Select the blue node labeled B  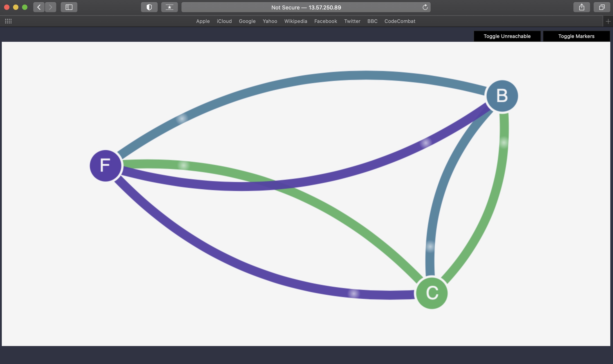[502, 96]
